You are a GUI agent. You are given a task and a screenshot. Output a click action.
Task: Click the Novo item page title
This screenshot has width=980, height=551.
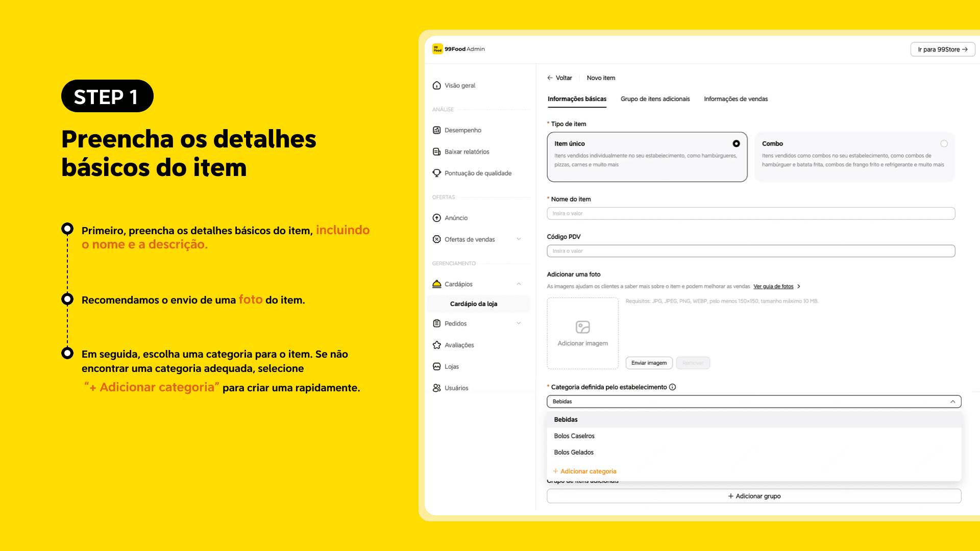(x=601, y=78)
